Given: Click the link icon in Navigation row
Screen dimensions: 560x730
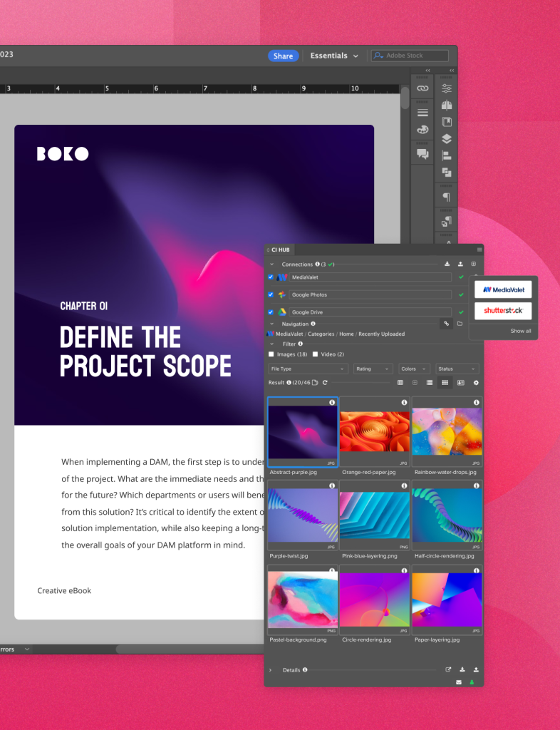Looking at the screenshot, I should click(446, 324).
